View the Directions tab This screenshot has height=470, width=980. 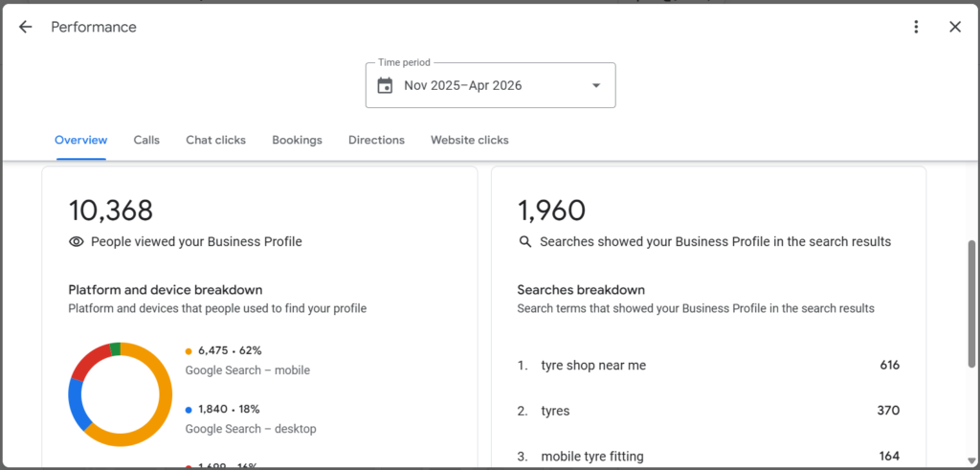(376, 140)
